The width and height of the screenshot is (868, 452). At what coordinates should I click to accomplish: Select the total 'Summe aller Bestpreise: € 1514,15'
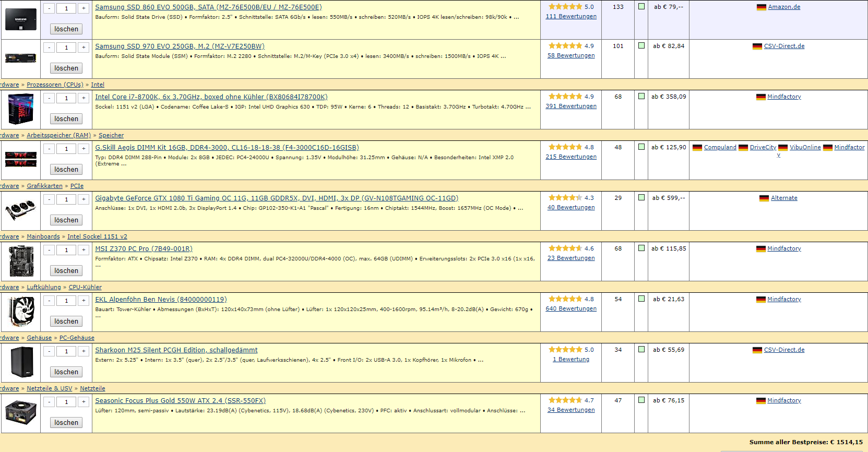806,442
